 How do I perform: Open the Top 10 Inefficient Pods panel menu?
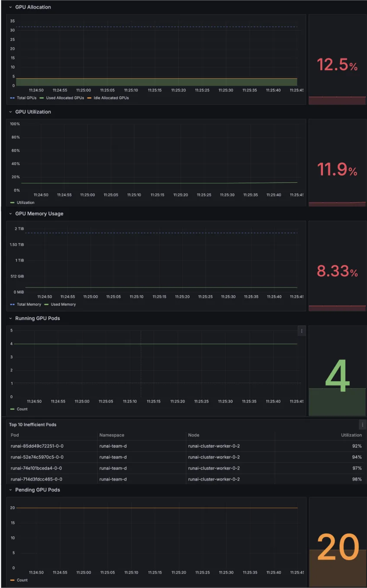pos(363,424)
